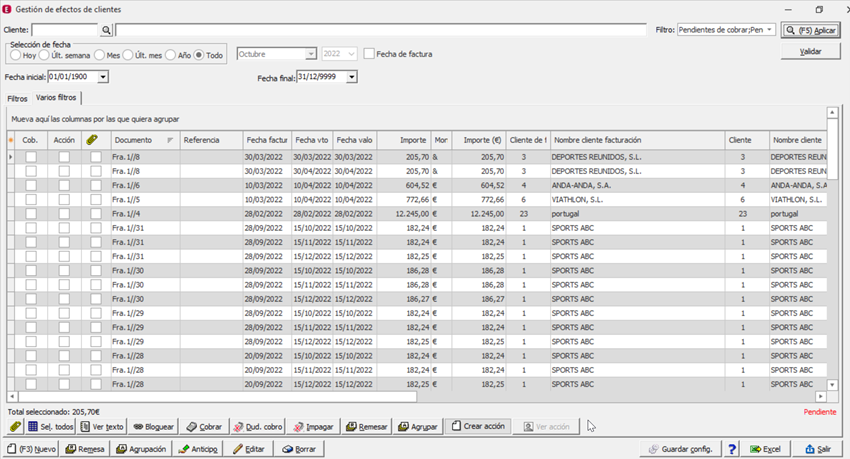Switch to the Varios filtros tab
The height and width of the screenshot is (459, 850).
click(x=56, y=98)
